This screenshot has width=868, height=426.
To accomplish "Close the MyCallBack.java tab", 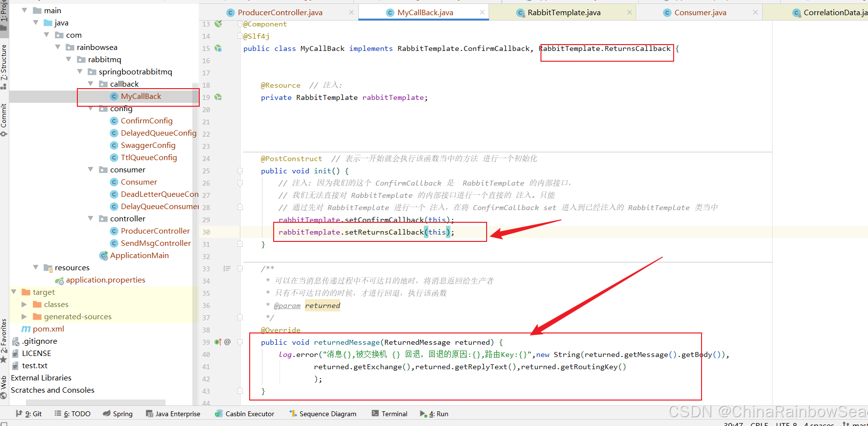I will coord(482,12).
